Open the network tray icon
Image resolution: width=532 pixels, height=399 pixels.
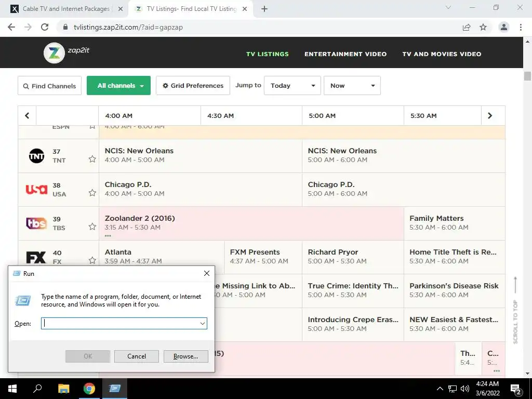453,389
